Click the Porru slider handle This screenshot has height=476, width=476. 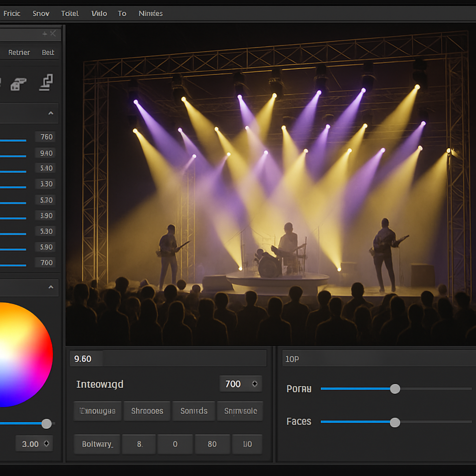[x=395, y=389]
